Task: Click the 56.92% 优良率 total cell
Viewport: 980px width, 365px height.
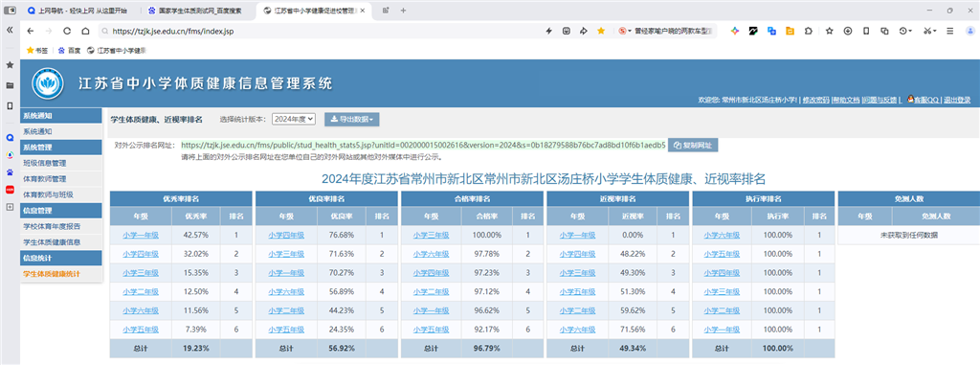Action: (x=342, y=348)
